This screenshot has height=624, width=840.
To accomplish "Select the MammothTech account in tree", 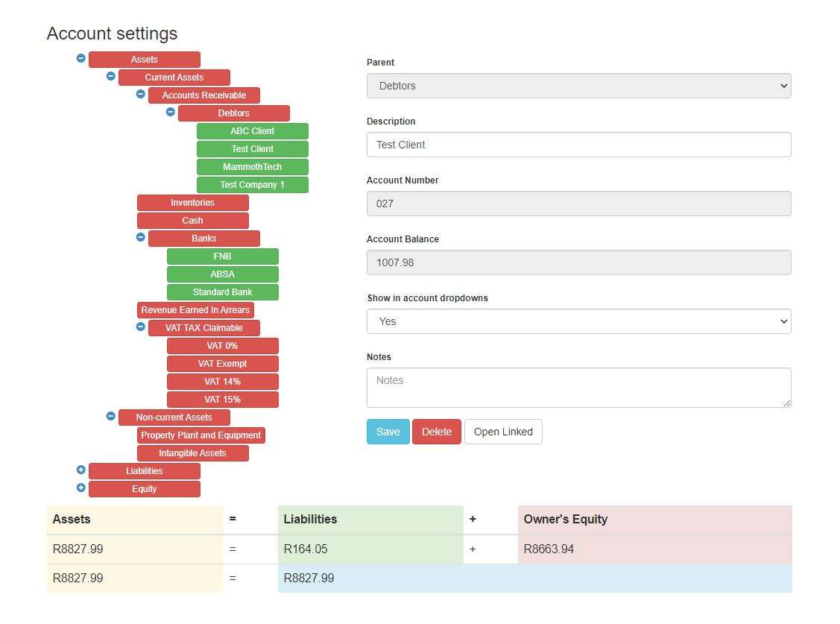I will point(252,167).
